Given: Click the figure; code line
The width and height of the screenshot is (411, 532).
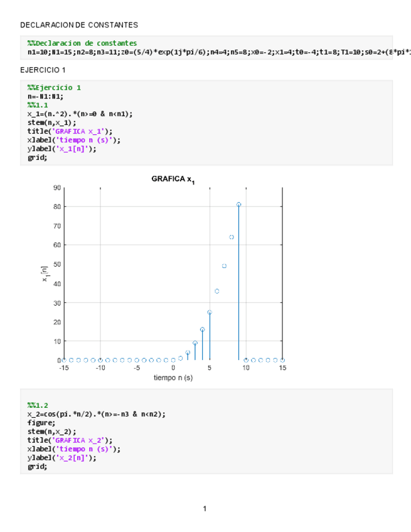Looking at the screenshot, I should pyautogui.click(x=40, y=423).
